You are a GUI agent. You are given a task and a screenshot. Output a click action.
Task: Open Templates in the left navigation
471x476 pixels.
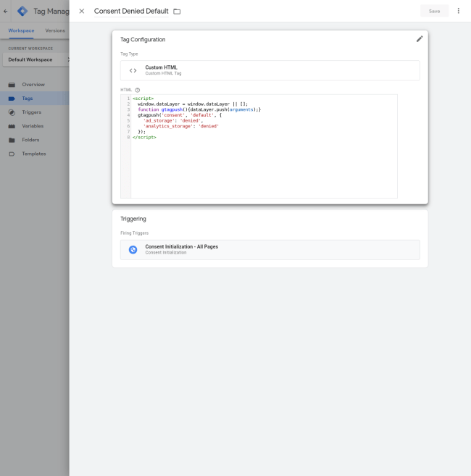(x=33, y=154)
